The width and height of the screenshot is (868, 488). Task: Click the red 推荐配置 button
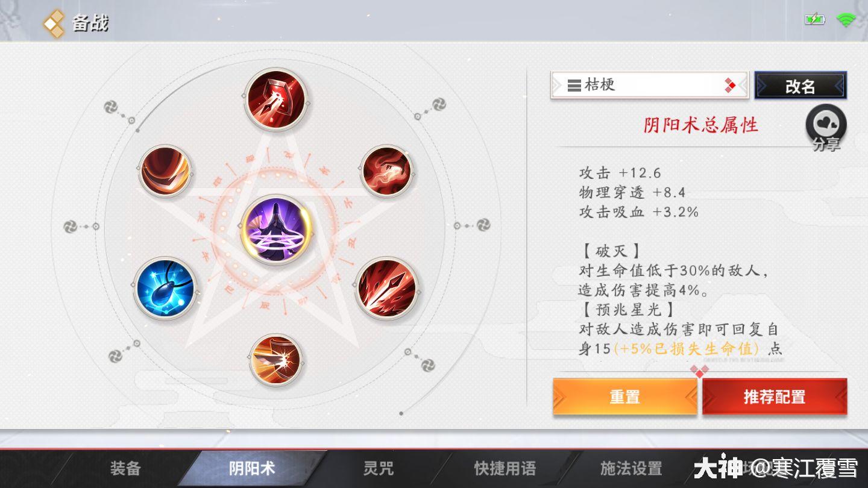coord(775,397)
